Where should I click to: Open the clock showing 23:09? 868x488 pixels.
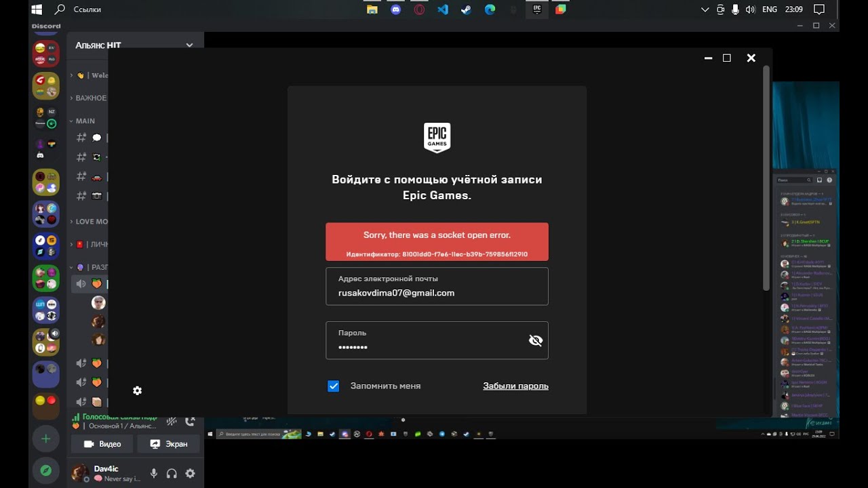click(x=794, y=9)
